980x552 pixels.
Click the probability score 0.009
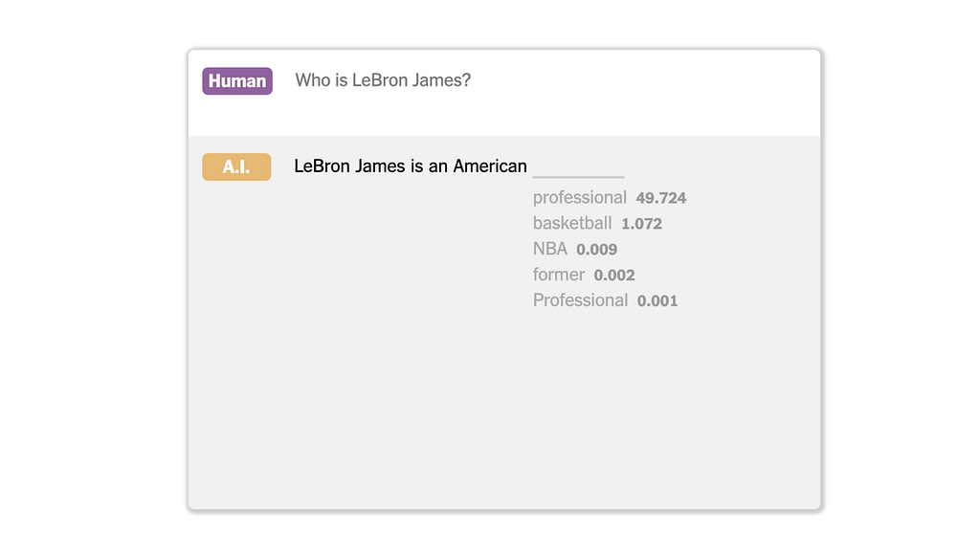pyautogui.click(x=597, y=250)
